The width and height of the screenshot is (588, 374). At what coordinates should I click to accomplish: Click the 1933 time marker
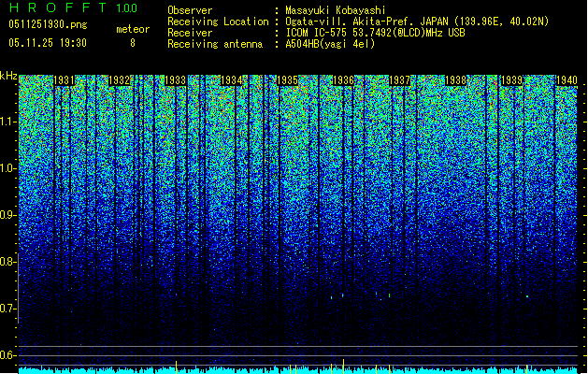click(x=176, y=80)
